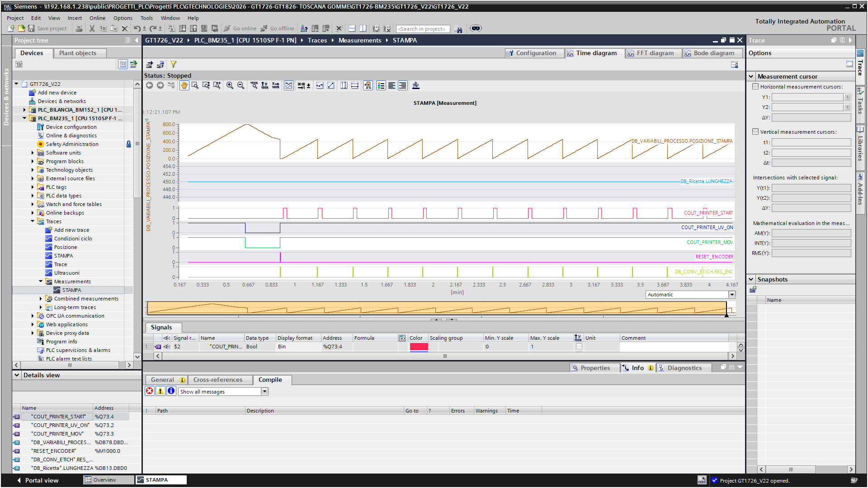This screenshot has height=488, width=868.
Task: Open the Plant objects tab
Action: coord(80,53)
